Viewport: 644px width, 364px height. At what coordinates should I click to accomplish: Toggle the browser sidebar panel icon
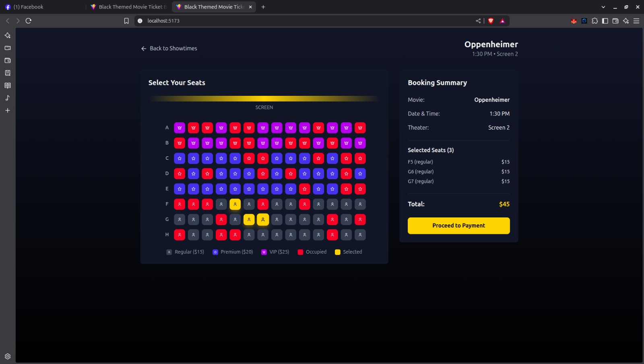tap(605, 21)
